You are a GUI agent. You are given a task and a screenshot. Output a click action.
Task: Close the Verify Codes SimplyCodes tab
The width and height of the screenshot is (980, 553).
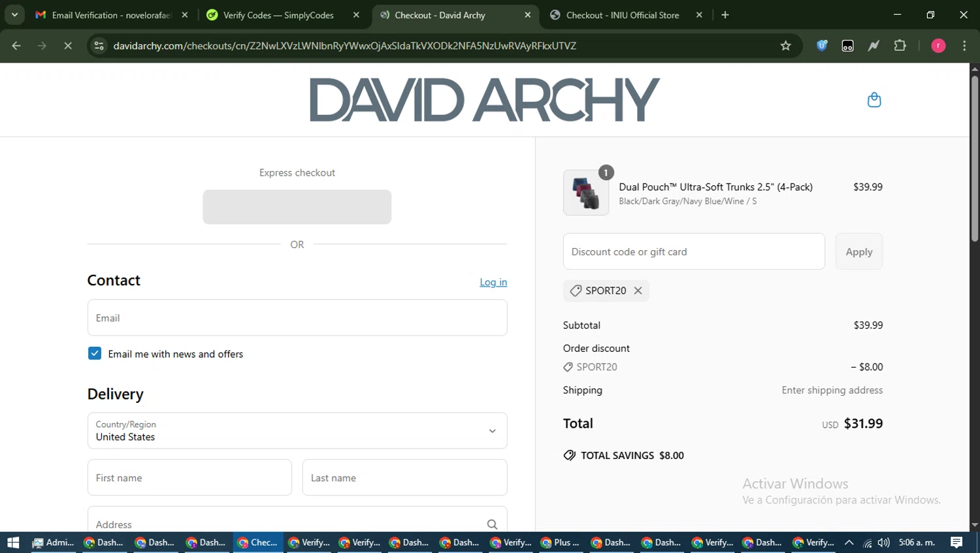point(356,14)
